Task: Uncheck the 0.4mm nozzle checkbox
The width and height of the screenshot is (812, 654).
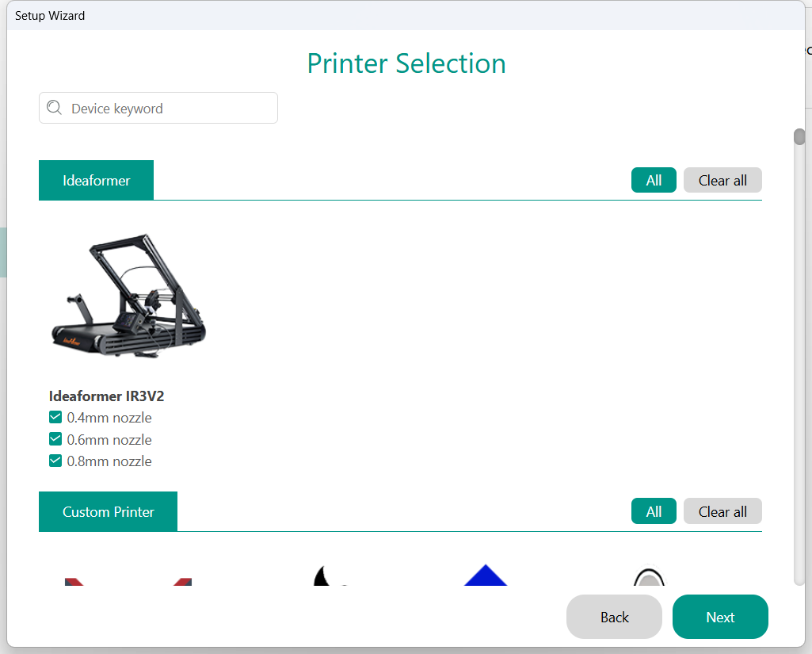Action: click(55, 417)
